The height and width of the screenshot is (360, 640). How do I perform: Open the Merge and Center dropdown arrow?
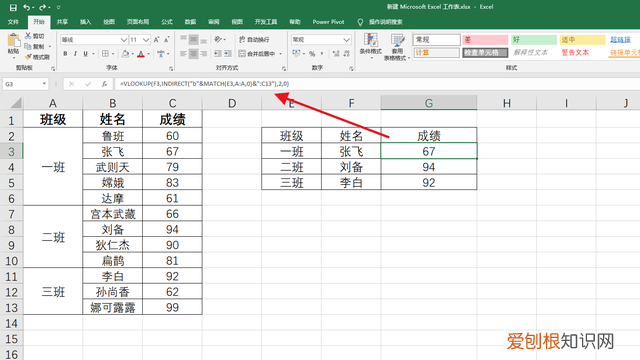click(280, 53)
